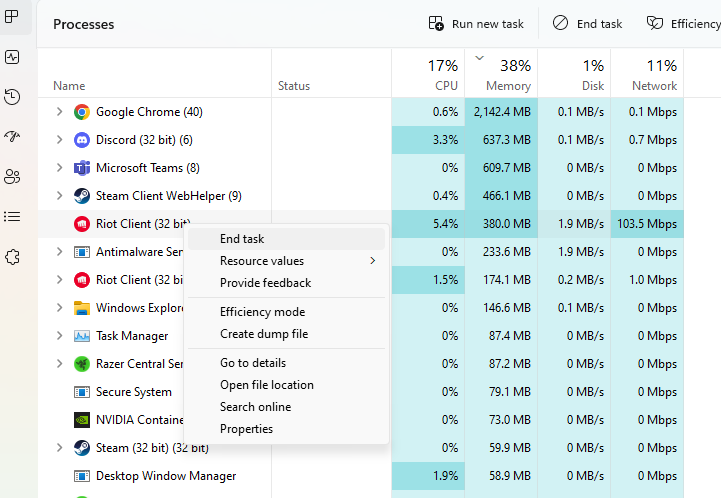Open the App history icon in sidebar
The width and height of the screenshot is (721, 498).
[x=11, y=97]
